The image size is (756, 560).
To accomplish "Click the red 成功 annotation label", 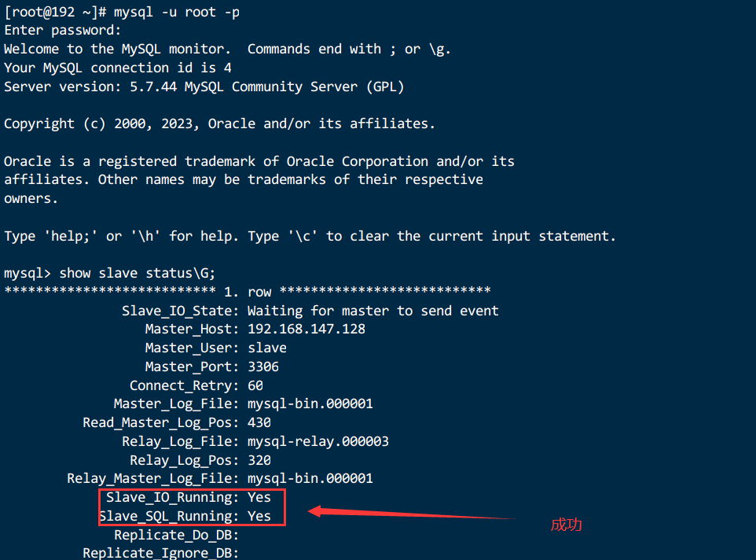I will (x=566, y=525).
